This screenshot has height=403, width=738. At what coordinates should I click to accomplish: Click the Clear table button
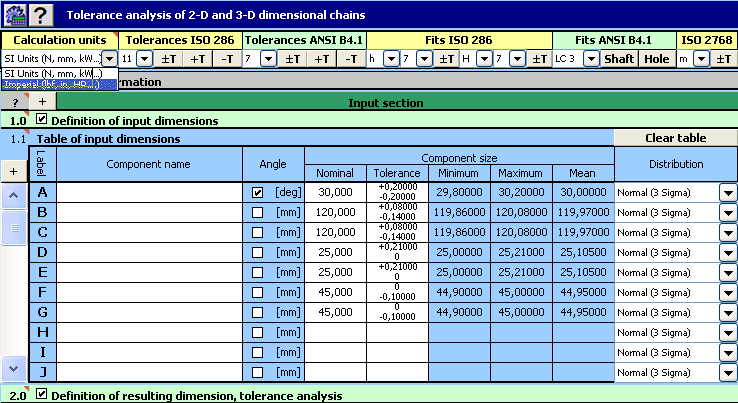click(x=675, y=138)
